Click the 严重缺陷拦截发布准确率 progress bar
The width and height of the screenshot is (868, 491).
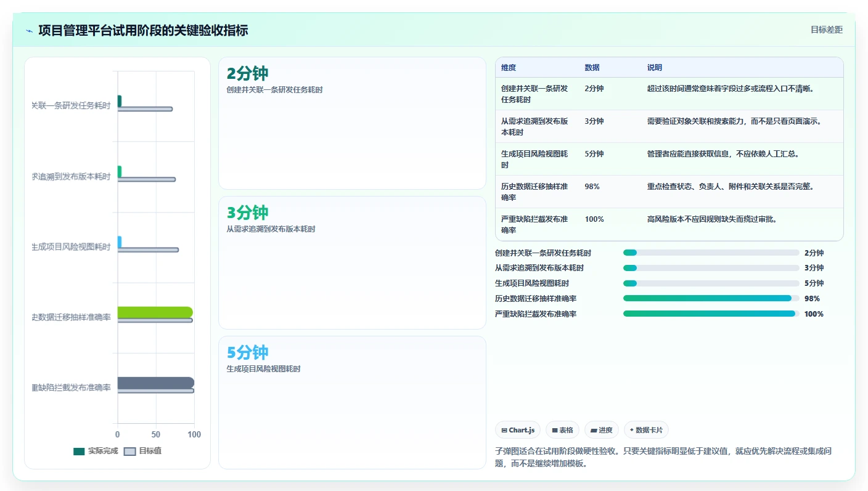coord(711,314)
